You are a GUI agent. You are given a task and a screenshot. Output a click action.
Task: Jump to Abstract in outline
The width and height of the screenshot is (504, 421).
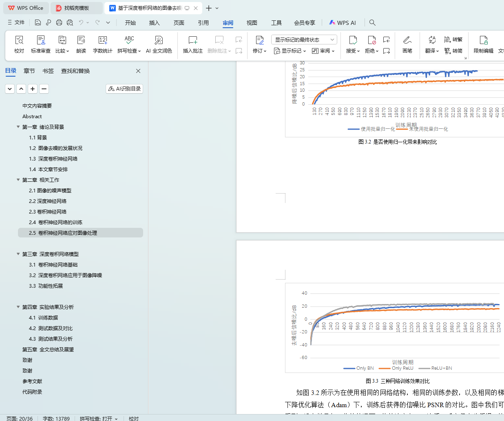[32, 116]
